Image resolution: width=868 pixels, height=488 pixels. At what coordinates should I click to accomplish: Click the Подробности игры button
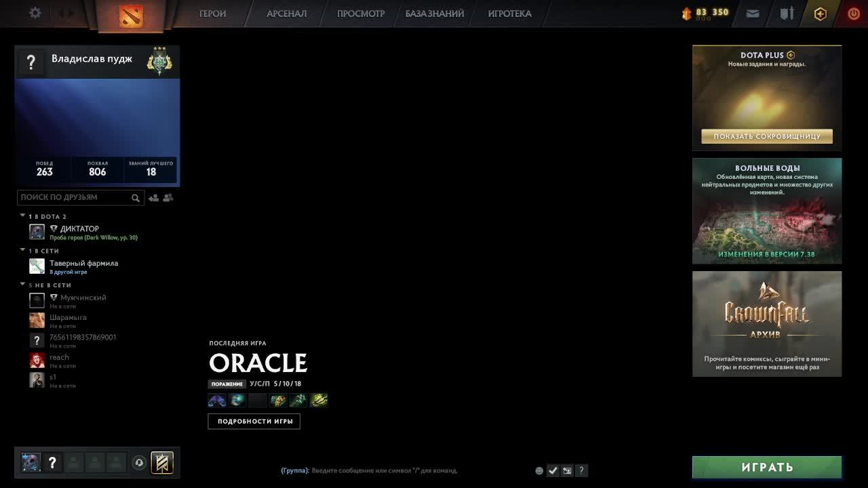click(254, 421)
